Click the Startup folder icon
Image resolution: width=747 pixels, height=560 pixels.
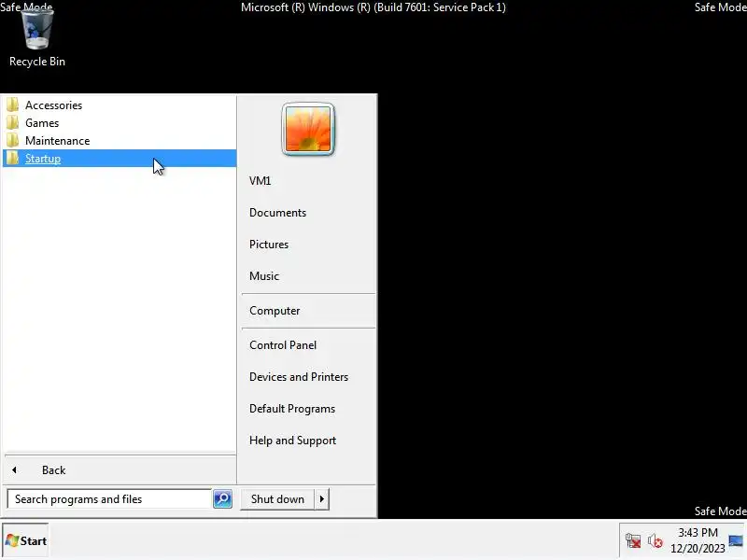[x=13, y=158]
